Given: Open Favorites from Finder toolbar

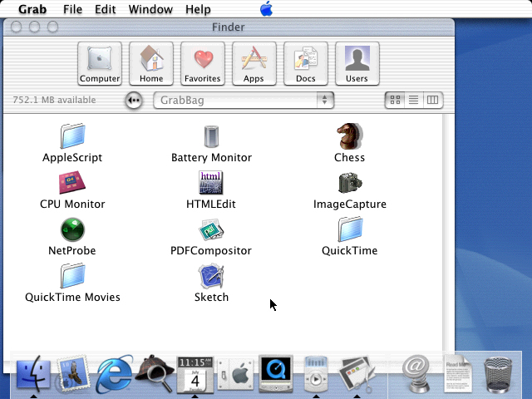Looking at the screenshot, I should (203, 63).
